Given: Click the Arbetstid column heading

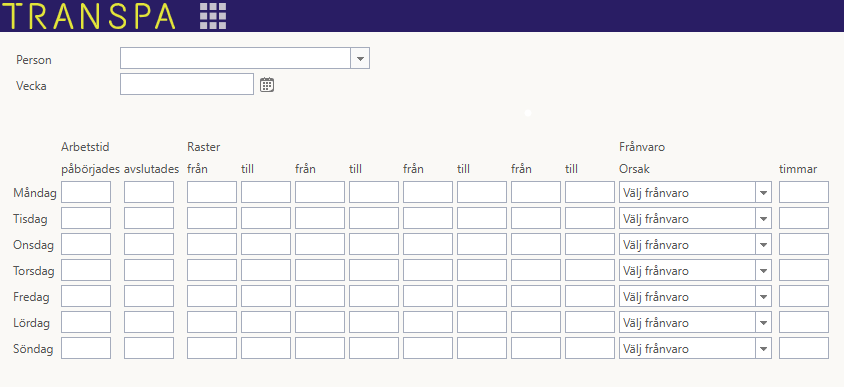Looking at the screenshot, I should 86,147.
